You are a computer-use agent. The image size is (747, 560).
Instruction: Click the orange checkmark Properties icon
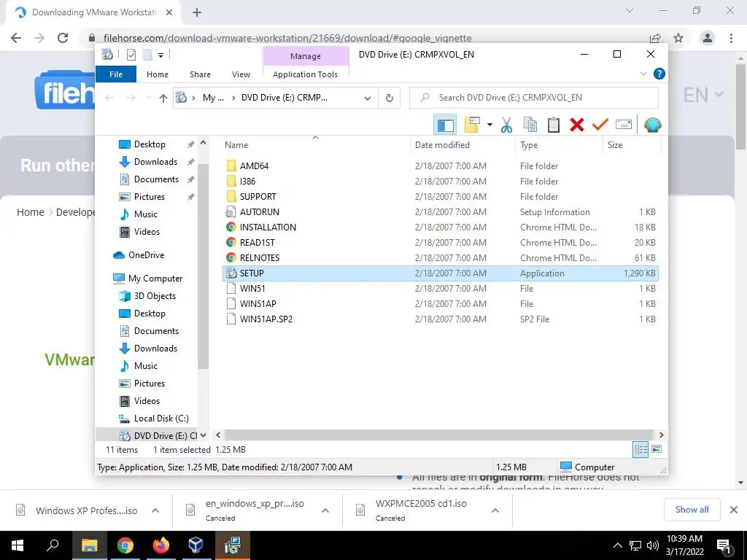[600, 125]
